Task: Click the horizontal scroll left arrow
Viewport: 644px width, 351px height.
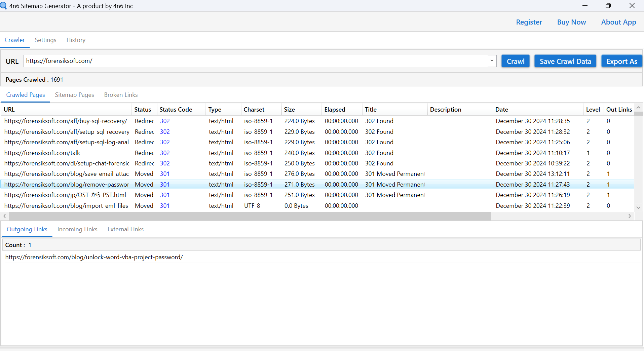Action: click(x=5, y=216)
